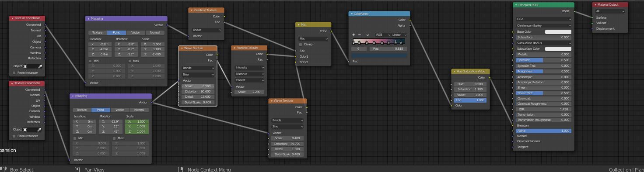Toggle Clamp in the Mix node
Image resolution: width=644 pixels, height=172 pixels.
(x=301, y=45)
